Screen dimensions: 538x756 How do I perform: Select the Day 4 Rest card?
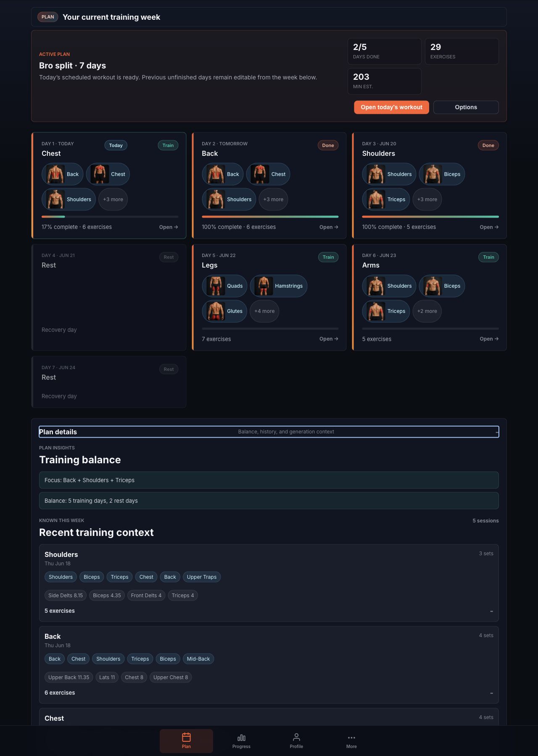(x=109, y=297)
